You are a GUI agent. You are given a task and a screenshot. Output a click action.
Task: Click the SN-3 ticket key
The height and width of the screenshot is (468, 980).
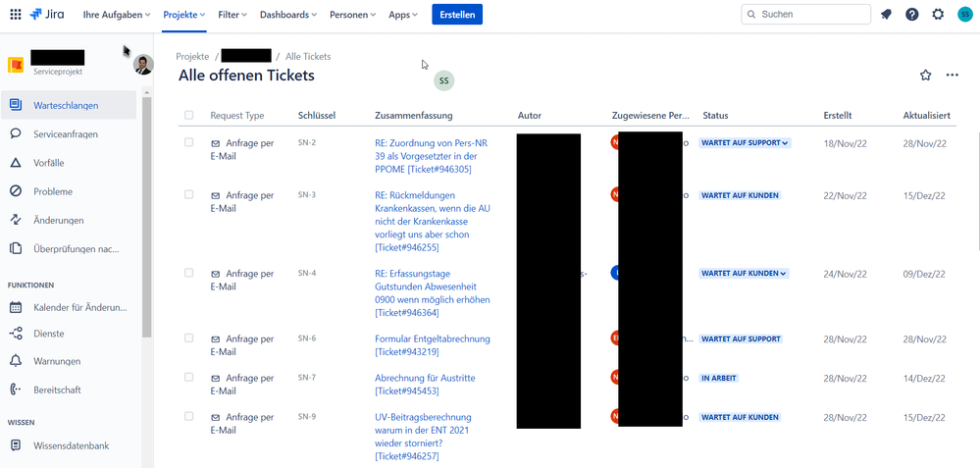pyautogui.click(x=307, y=194)
